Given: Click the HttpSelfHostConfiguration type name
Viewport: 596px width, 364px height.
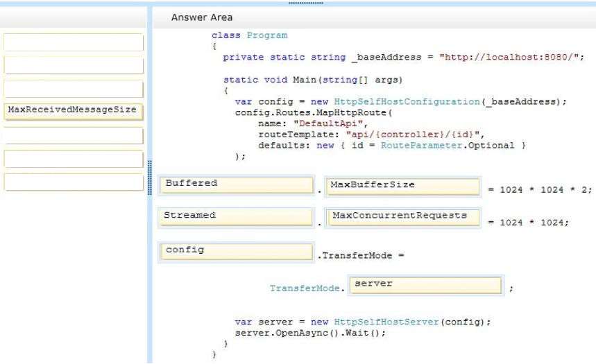Looking at the screenshot, I should [x=407, y=102].
